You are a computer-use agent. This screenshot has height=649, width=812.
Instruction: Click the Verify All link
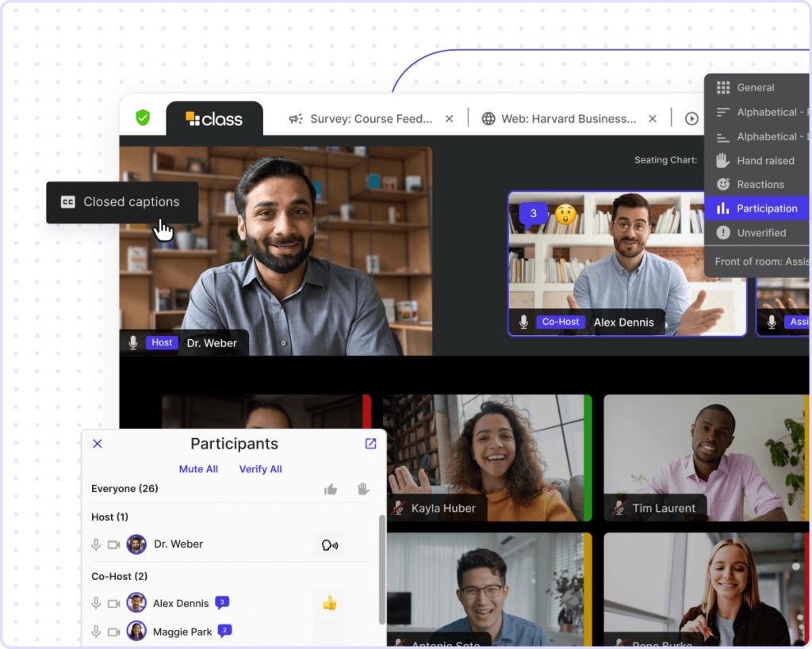pyautogui.click(x=260, y=468)
